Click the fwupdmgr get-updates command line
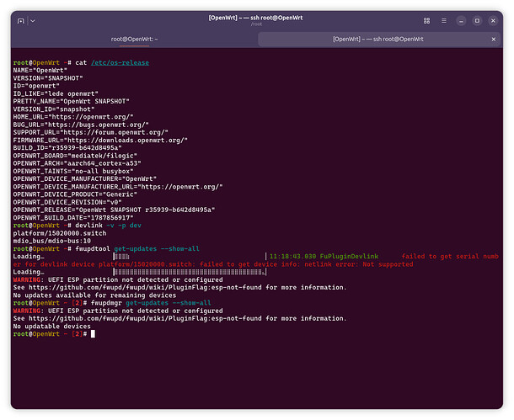The width and height of the screenshot is (514, 420). (151, 303)
